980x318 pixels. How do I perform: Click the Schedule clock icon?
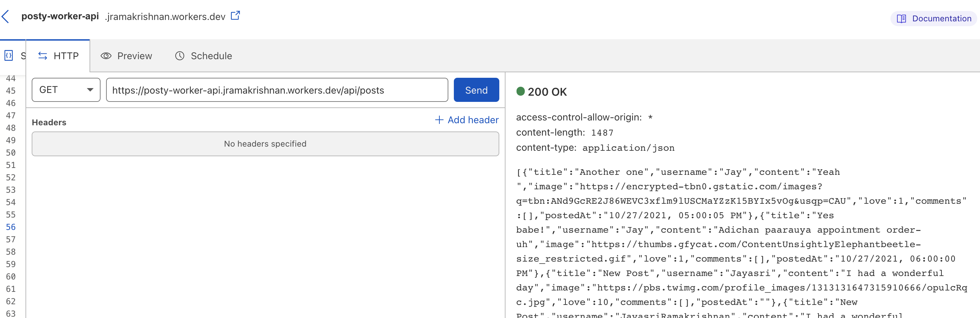pos(179,56)
